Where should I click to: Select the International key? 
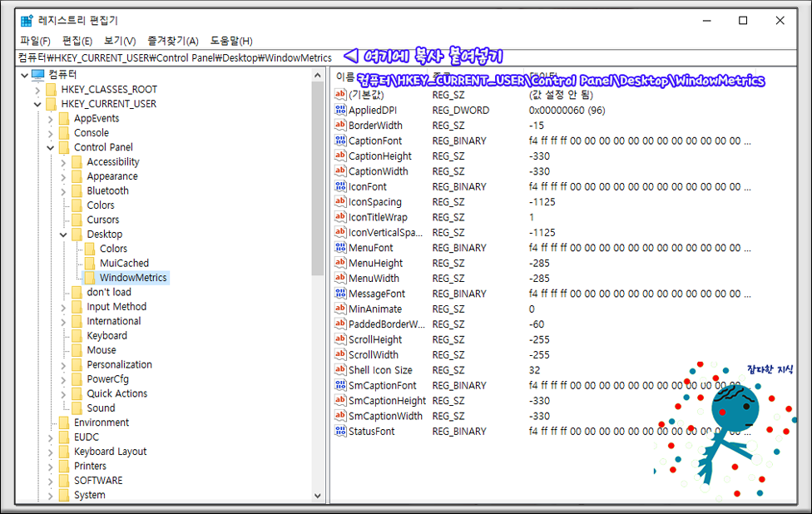(x=113, y=321)
